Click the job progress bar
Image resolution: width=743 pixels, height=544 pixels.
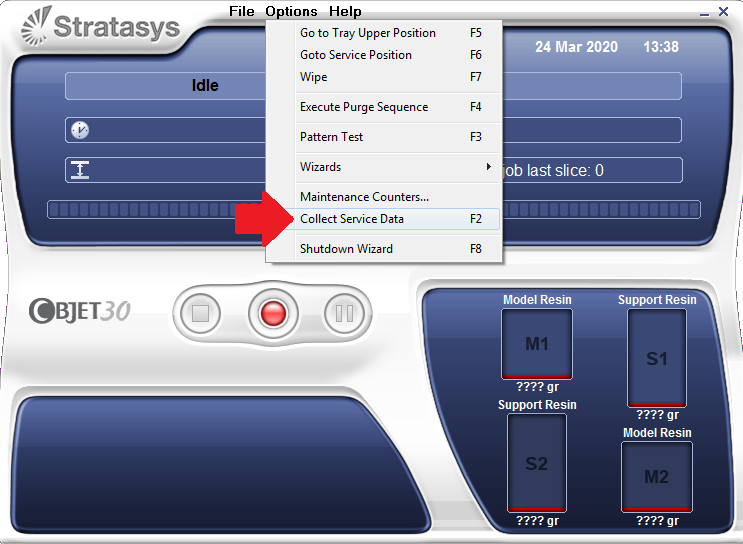(373, 209)
